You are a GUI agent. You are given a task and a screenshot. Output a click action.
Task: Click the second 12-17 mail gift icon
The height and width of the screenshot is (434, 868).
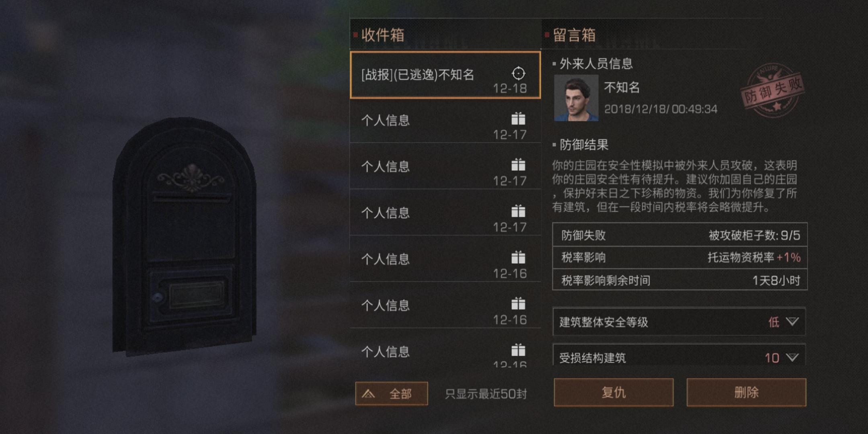518,165
